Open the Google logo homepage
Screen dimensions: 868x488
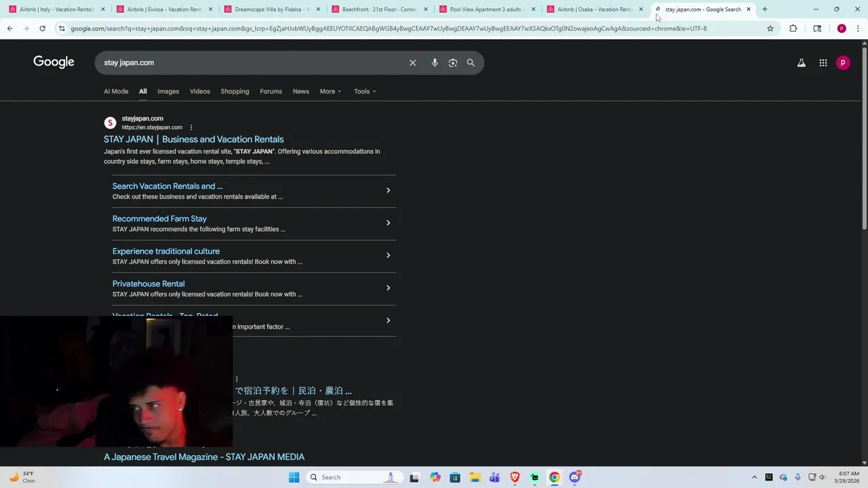[54, 62]
